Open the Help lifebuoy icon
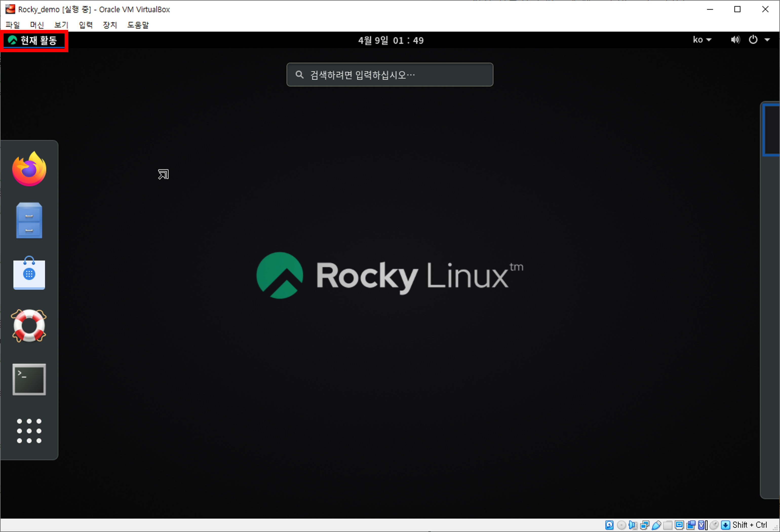 click(29, 326)
